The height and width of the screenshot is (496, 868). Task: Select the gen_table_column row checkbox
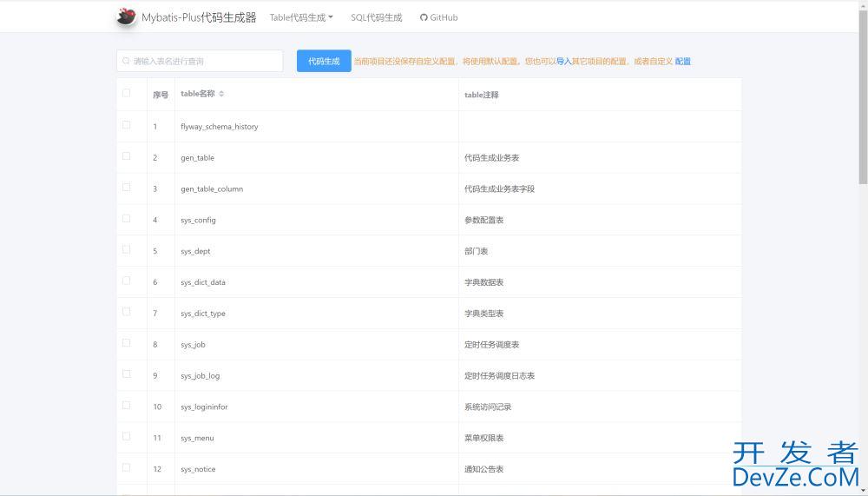click(x=126, y=188)
